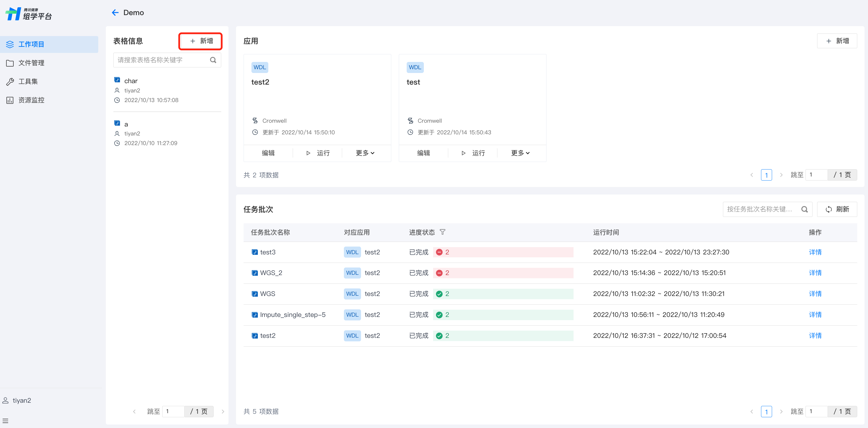Click 新增 button in 表格信息 panel
Viewport: 868px width, 428px height.
201,41
